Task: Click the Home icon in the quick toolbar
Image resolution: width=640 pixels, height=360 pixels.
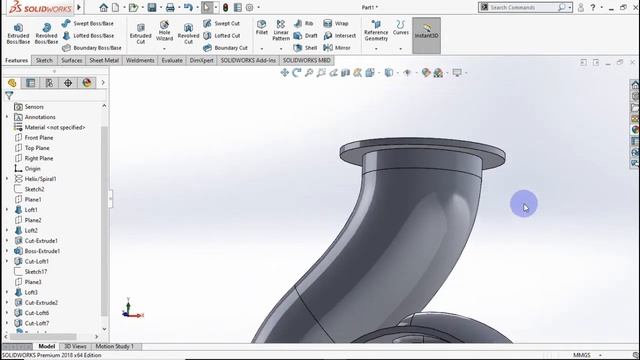Action: [x=103, y=7]
